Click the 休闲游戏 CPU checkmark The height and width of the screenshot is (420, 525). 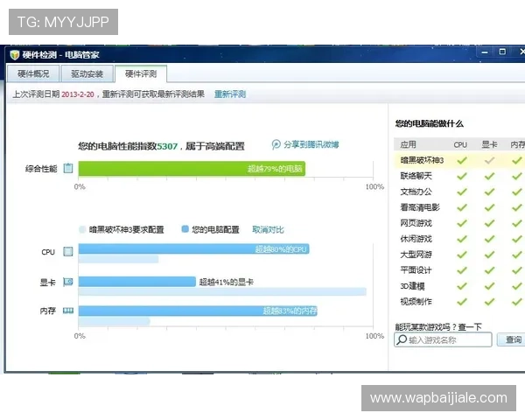[x=462, y=239]
